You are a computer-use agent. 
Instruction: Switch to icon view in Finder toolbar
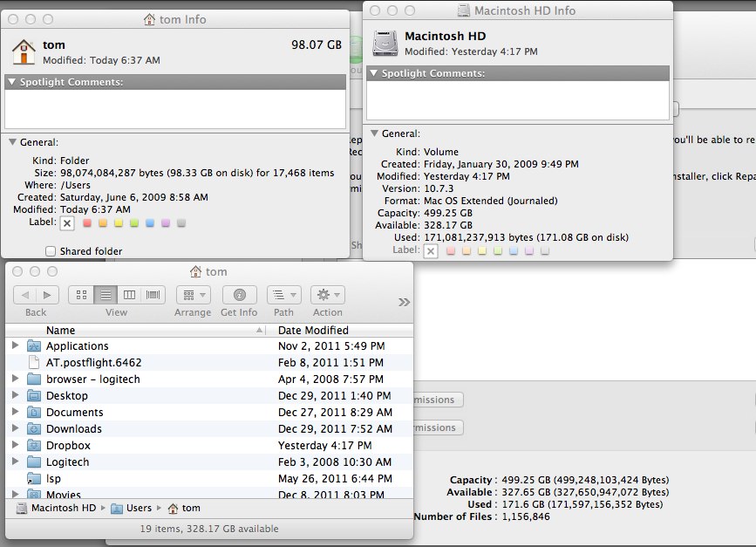click(x=81, y=295)
